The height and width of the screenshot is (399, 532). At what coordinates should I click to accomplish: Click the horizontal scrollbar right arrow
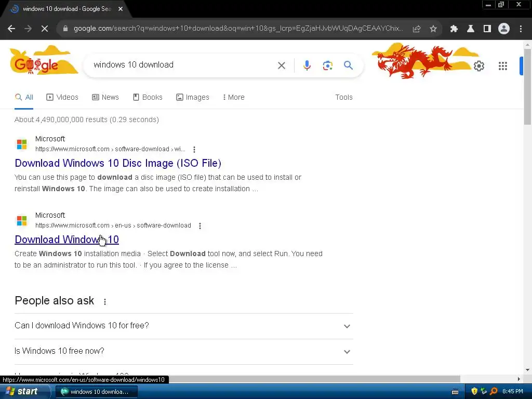518,379
